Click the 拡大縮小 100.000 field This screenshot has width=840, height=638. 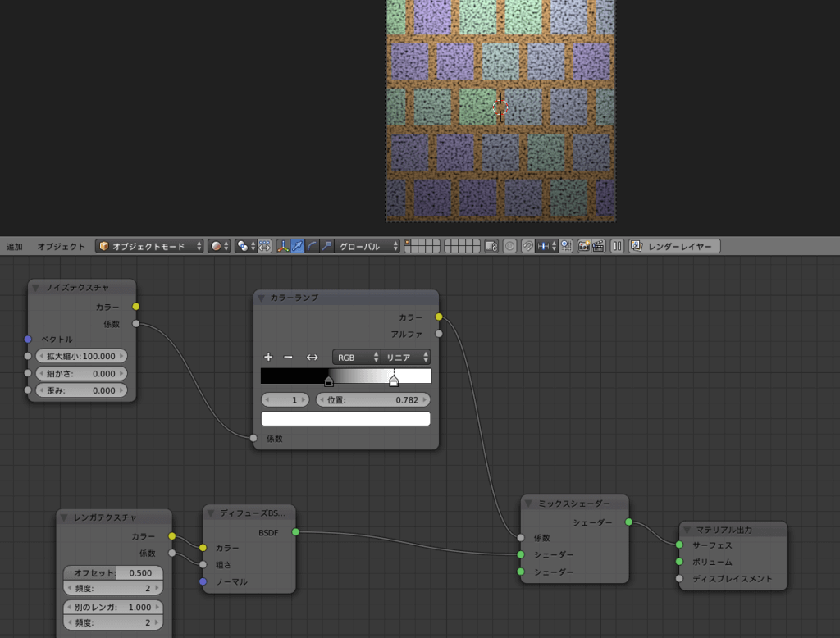click(x=81, y=356)
